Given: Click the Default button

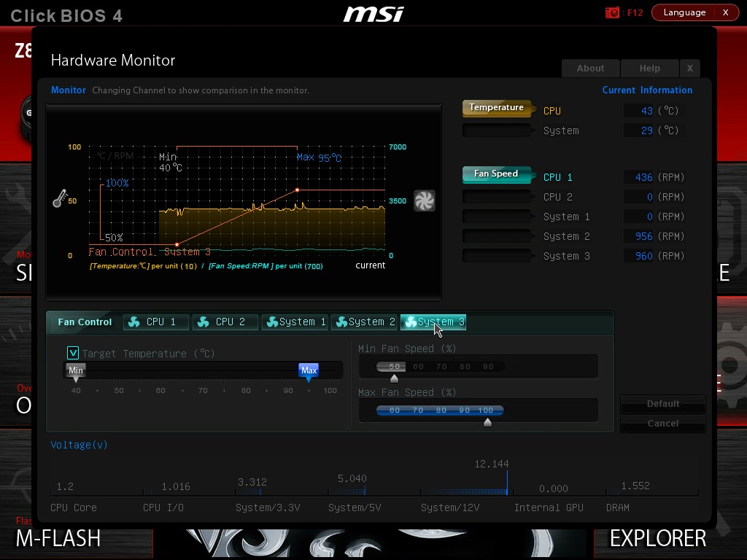Looking at the screenshot, I should [662, 403].
